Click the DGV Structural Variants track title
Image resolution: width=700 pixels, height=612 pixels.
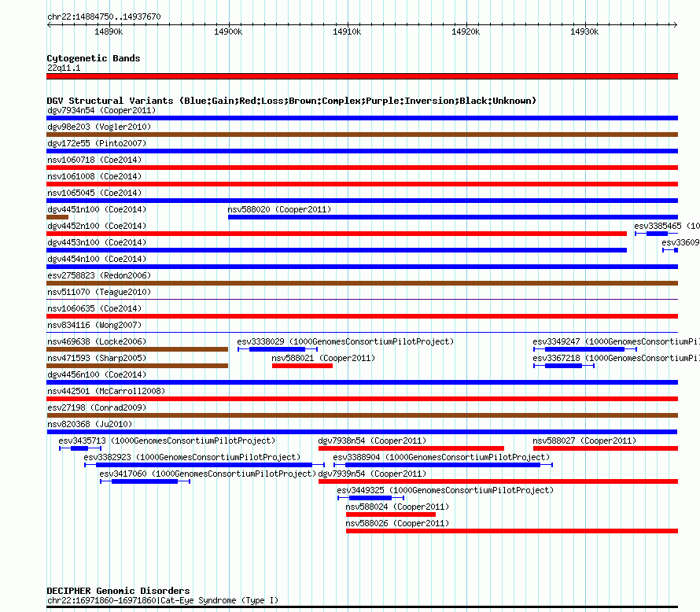[x=292, y=101]
